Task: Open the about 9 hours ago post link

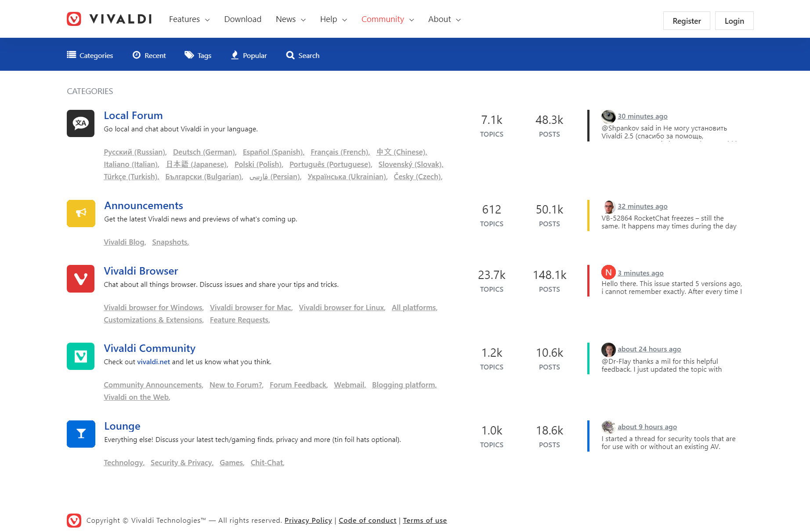Action: click(x=647, y=427)
